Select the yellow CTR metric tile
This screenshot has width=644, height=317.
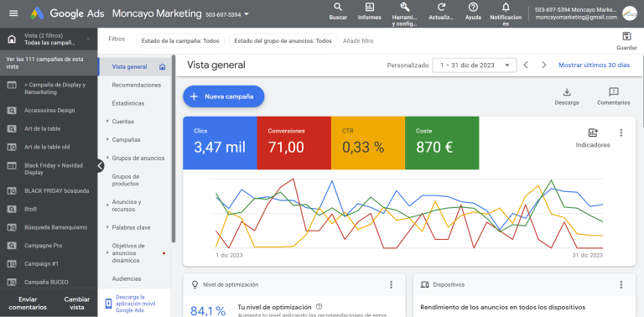pyautogui.click(x=368, y=143)
